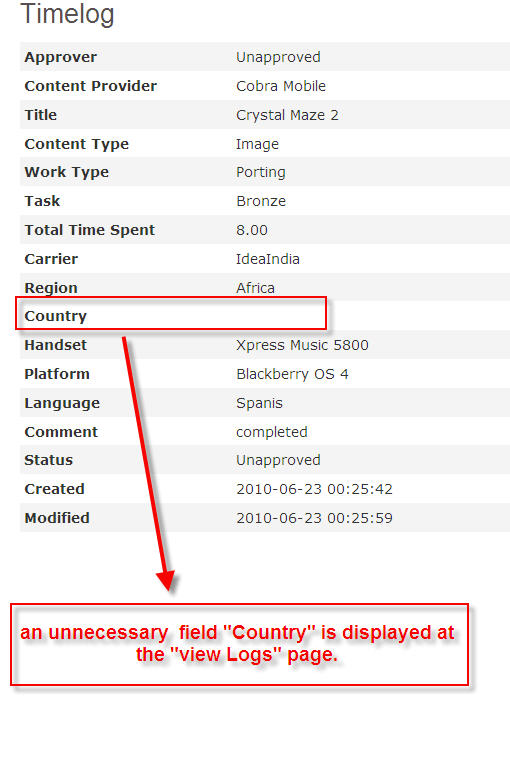Click the Timelog page heading
Image resolution: width=510 pixels, height=784 pixels.
click(68, 14)
